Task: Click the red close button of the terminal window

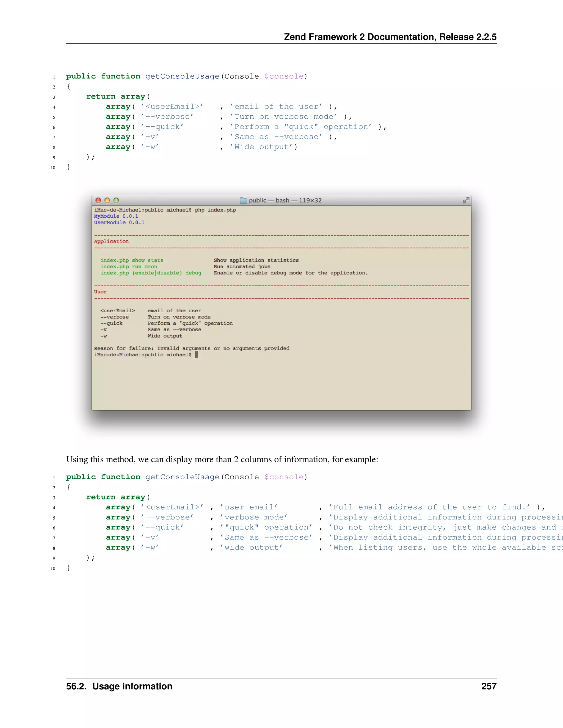Action: 98,200
